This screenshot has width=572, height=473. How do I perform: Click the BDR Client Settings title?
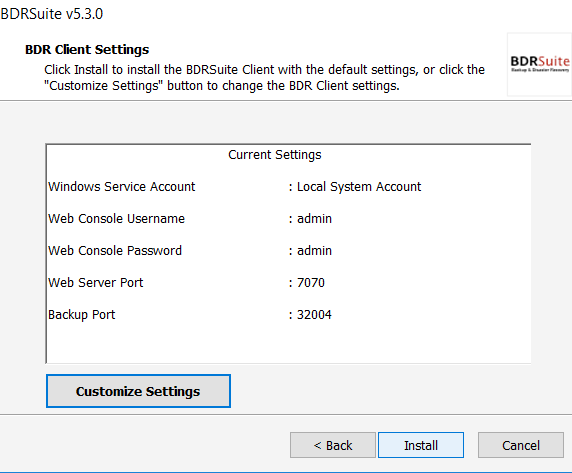(x=87, y=50)
